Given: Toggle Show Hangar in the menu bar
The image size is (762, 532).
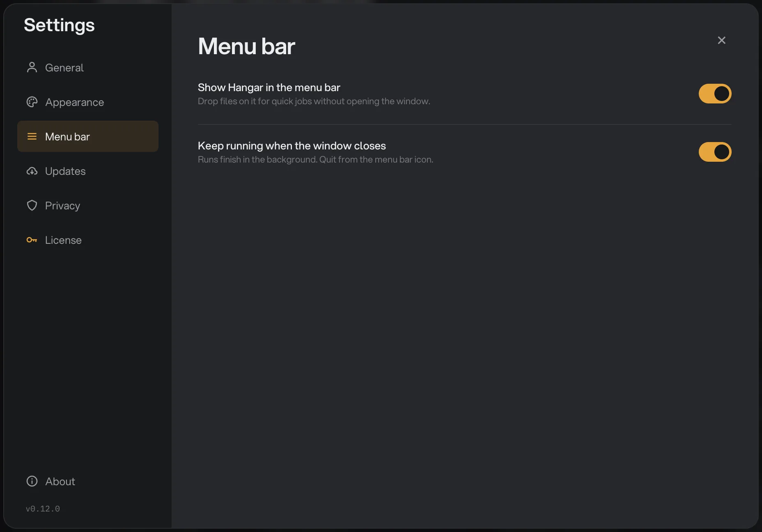Looking at the screenshot, I should [715, 94].
